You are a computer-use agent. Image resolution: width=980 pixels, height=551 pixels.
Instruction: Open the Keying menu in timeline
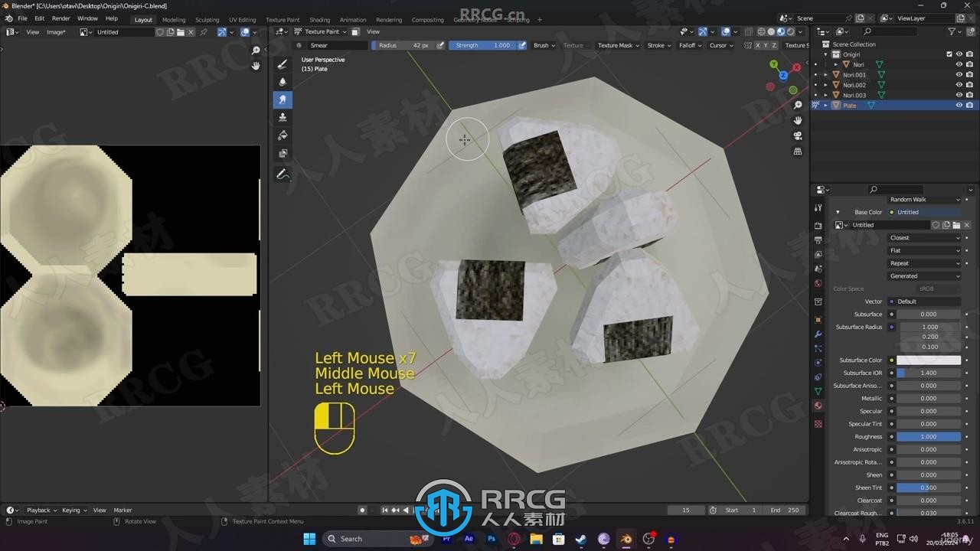(x=73, y=510)
